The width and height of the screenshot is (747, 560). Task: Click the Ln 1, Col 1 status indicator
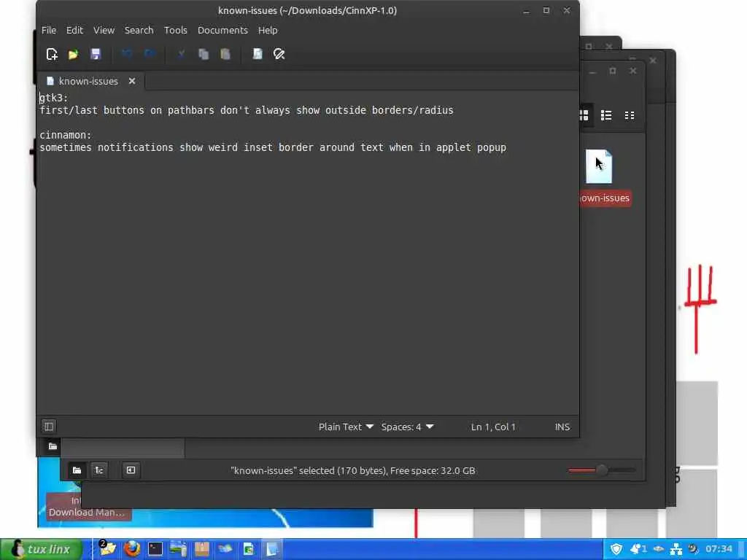[x=493, y=427]
